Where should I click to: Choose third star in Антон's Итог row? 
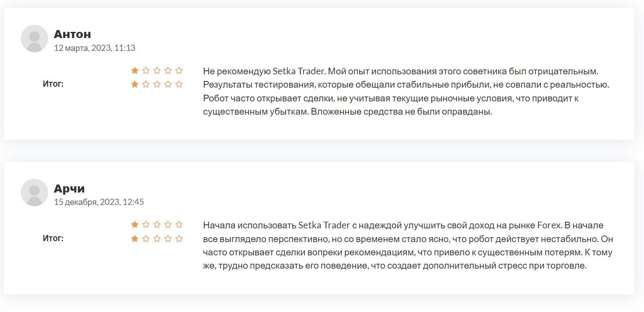click(157, 84)
